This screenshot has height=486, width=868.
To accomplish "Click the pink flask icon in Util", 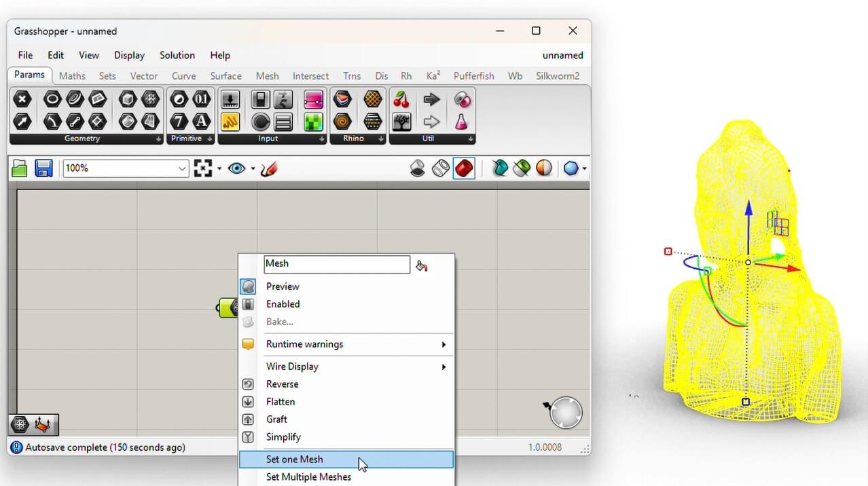I will 462,122.
